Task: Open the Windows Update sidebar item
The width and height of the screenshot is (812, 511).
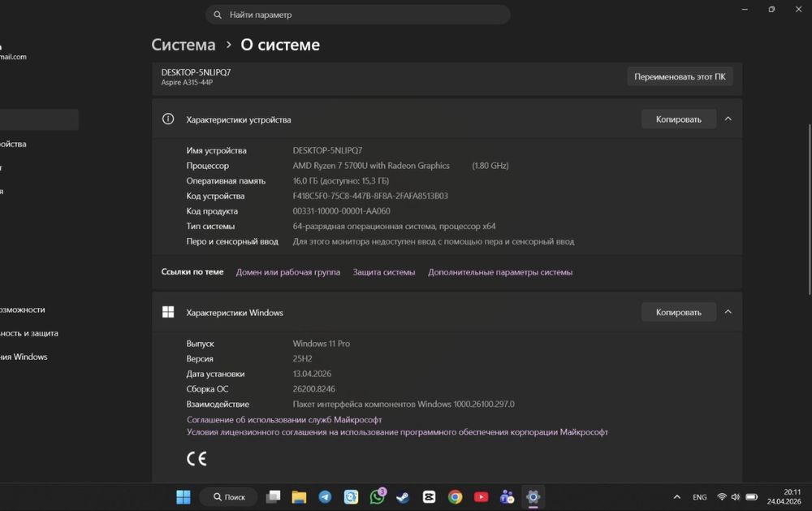Action: 24,357
